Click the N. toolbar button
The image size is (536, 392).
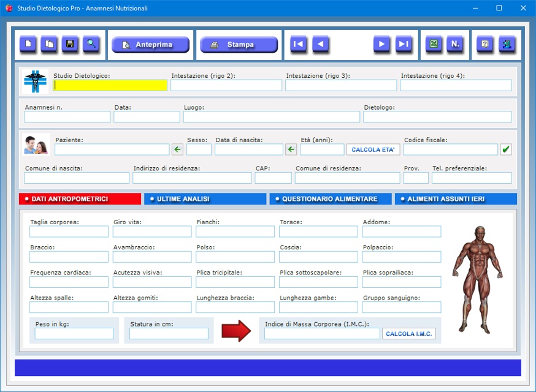click(455, 44)
